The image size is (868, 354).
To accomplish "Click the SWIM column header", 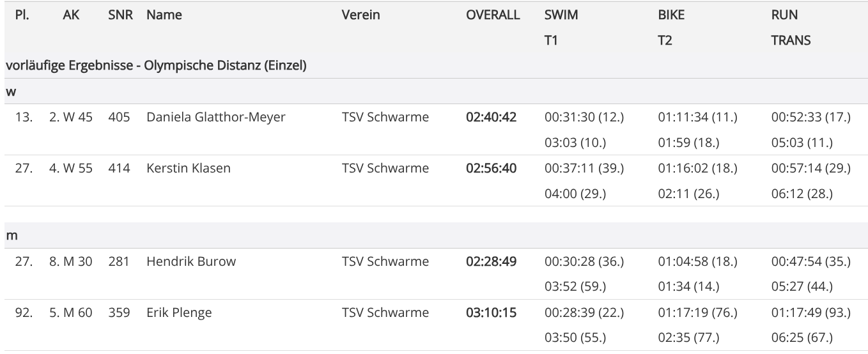I will [x=561, y=15].
